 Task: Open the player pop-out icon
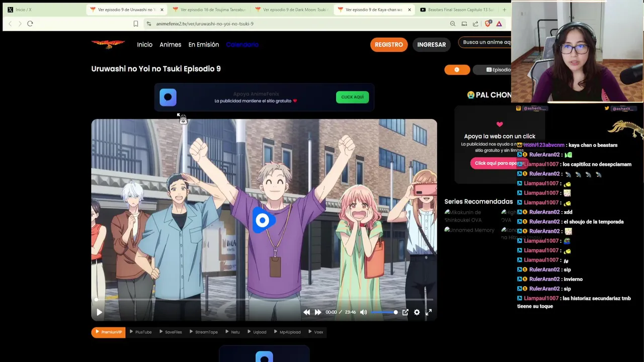pyautogui.click(x=405, y=312)
